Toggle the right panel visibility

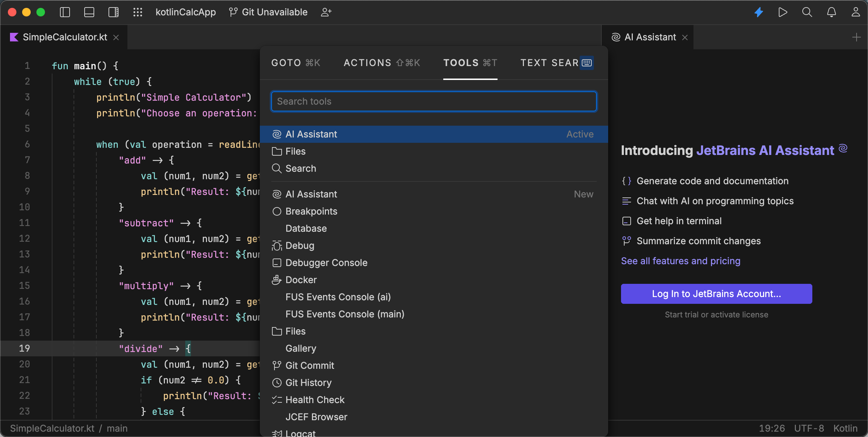click(113, 12)
